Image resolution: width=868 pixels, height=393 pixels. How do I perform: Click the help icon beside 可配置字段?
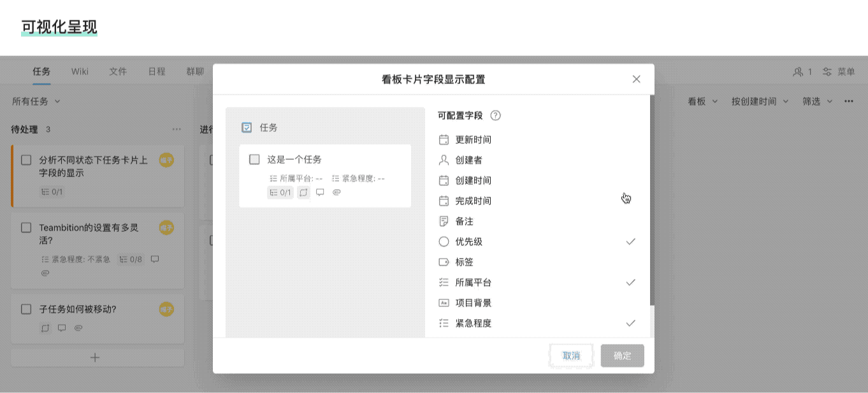(x=495, y=116)
